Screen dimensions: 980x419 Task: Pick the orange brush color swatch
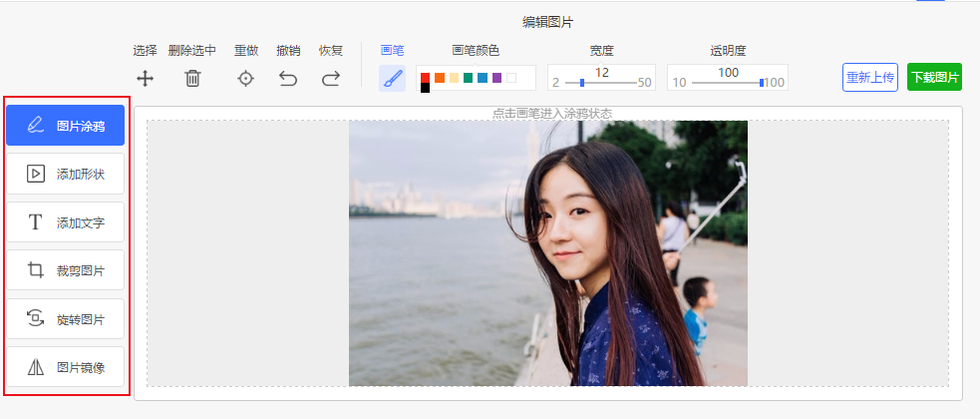(x=440, y=78)
